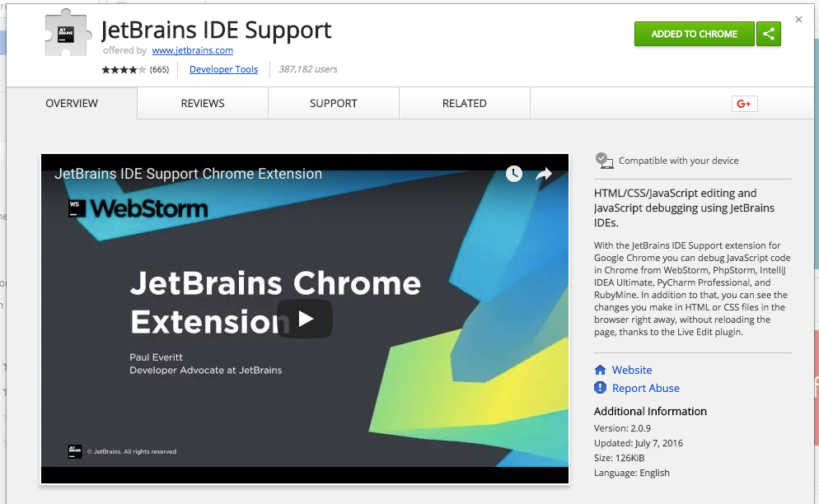
Task: Click the Report Abuse link
Action: [646, 388]
